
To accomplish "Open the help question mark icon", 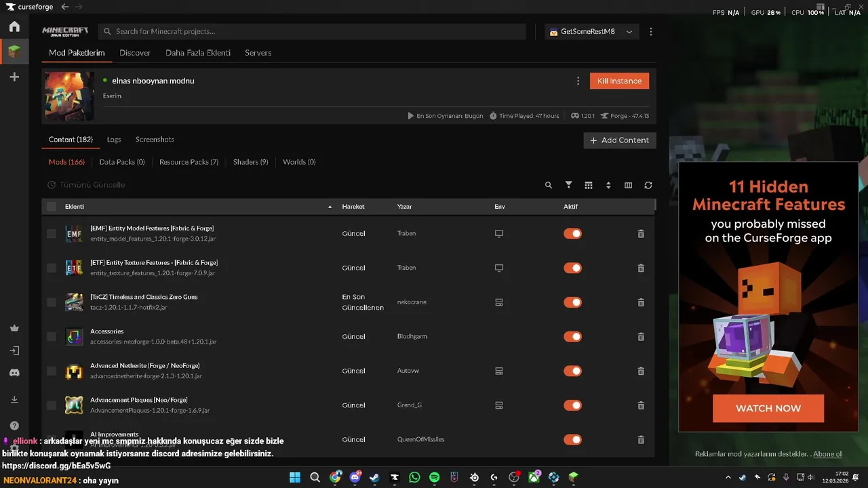I will (x=14, y=426).
